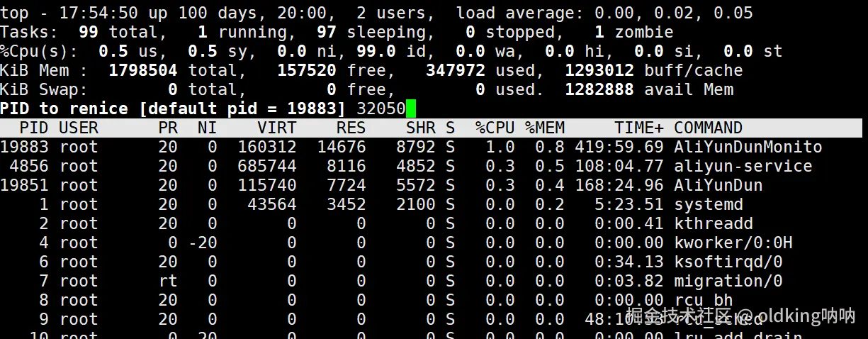Image resolution: width=868 pixels, height=339 pixels.
Task: Click the 160312 VIRT value
Action: pos(267,147)
